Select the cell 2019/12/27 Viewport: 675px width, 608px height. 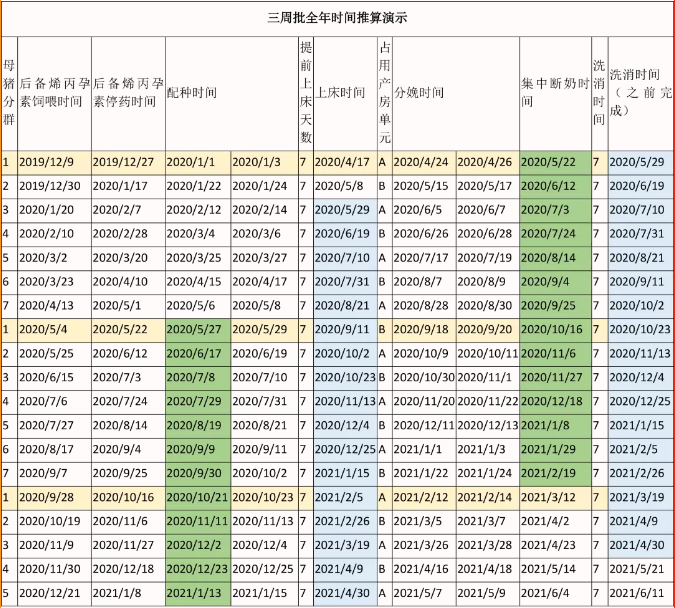pos(128,162)
